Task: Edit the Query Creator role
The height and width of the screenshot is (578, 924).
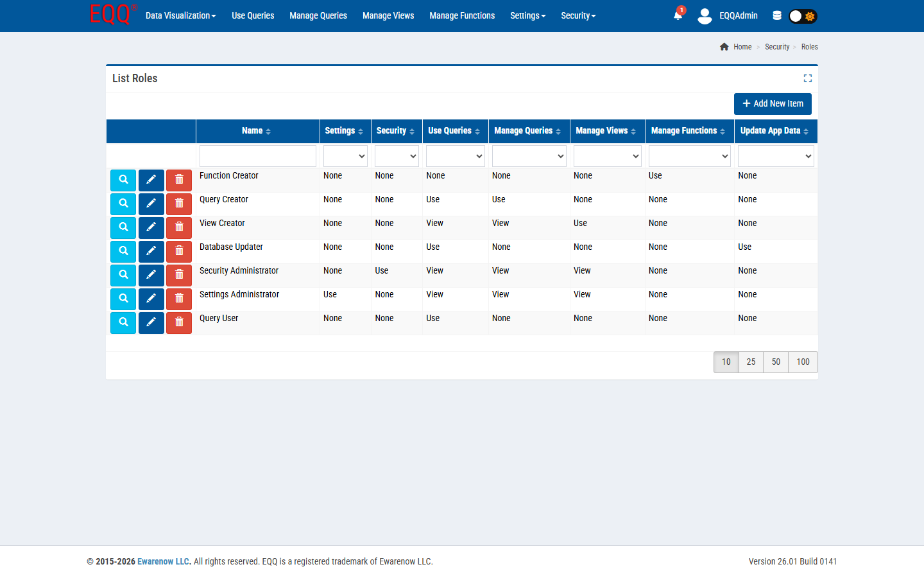Action: (x=151, y=204)
